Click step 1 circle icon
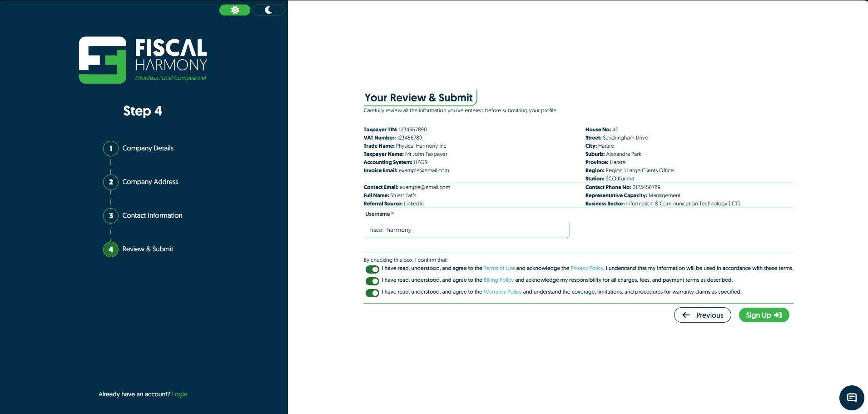The width and height of the screenshot is (868, 414). tap(111, 149)
